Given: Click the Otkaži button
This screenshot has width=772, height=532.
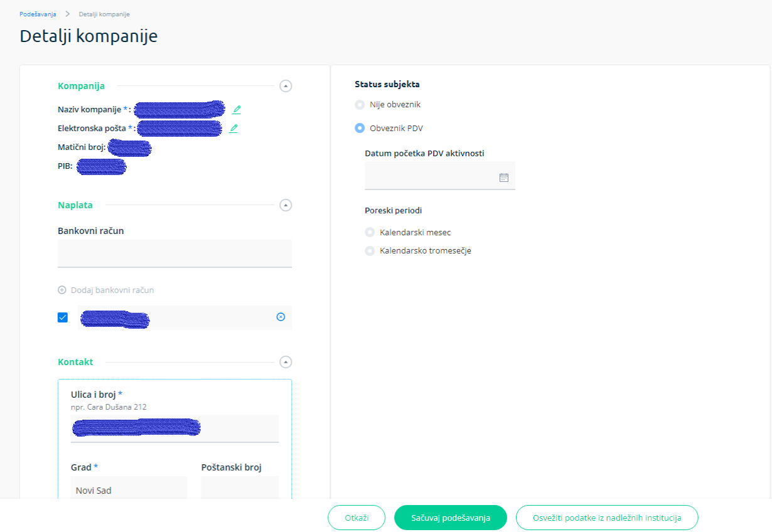Looking at the screenshot, I should click(x=356, y=518).
